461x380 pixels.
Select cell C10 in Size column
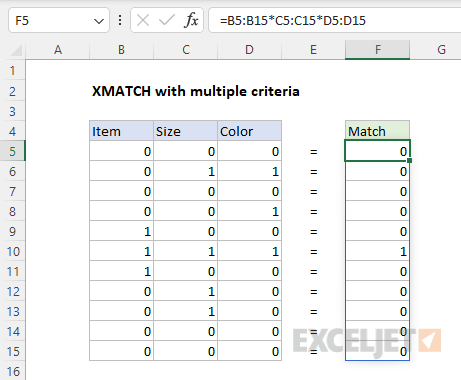pos(185,251)
